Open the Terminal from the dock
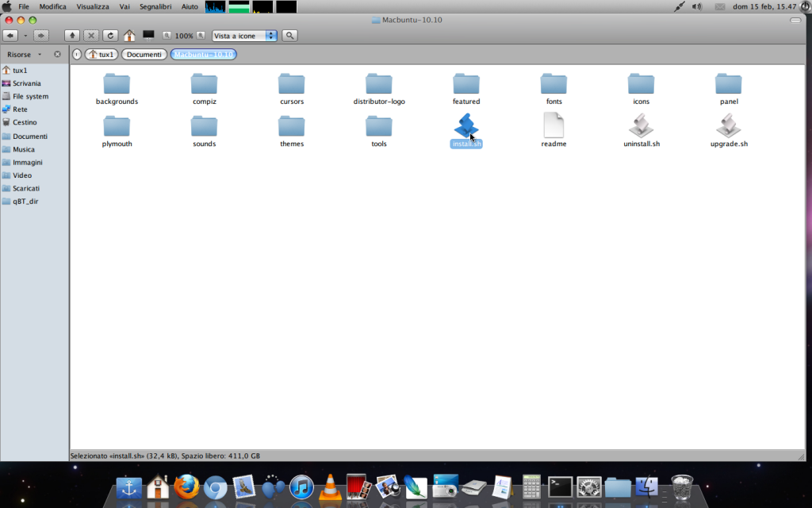The image size is (812, 508). [x=560, y=487]
